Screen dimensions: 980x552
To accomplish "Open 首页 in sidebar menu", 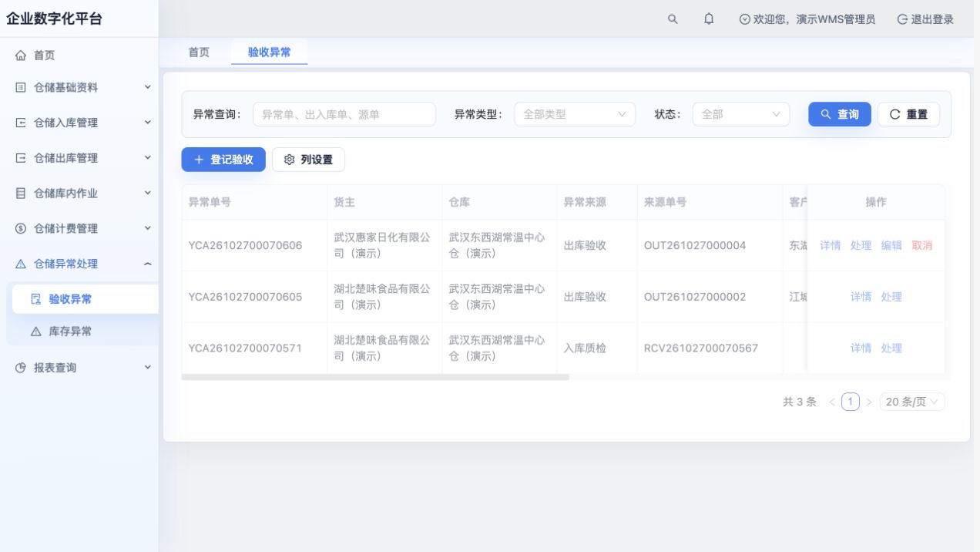I will pyautogui.click(x=79, y=56).
